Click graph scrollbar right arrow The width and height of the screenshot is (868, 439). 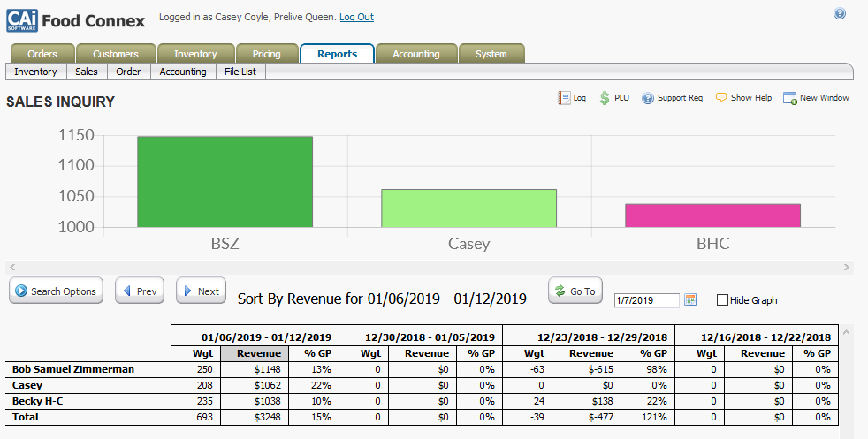(x=847, y=268)
